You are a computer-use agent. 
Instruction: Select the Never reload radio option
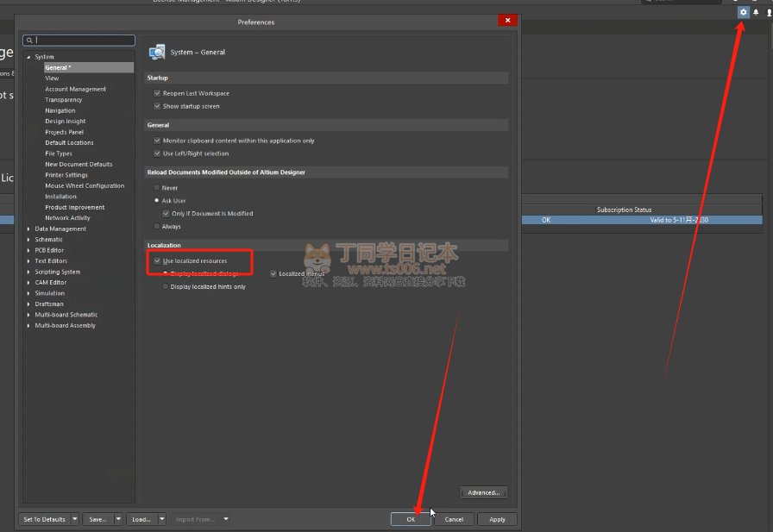click(x=156, y=187)
